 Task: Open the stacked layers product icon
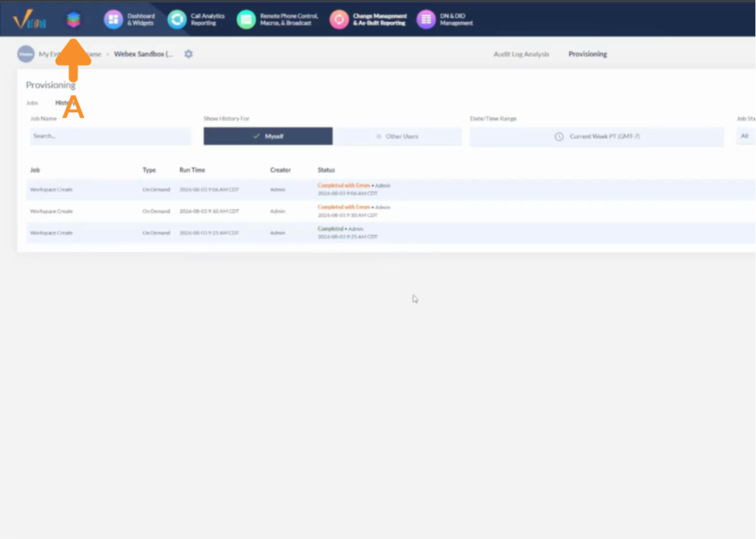(x=73, y=19)
